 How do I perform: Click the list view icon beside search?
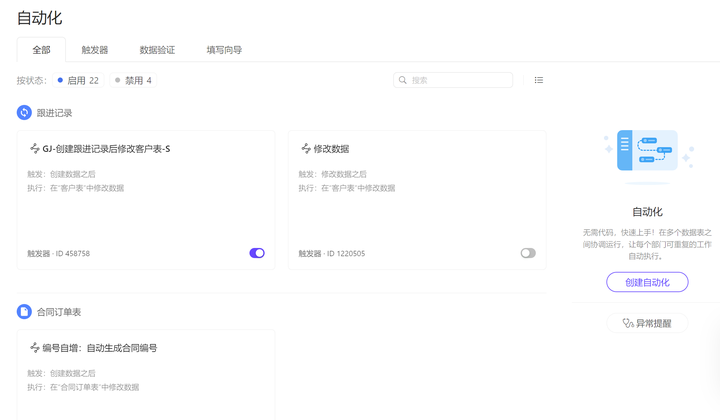click(x=539, y=80)
